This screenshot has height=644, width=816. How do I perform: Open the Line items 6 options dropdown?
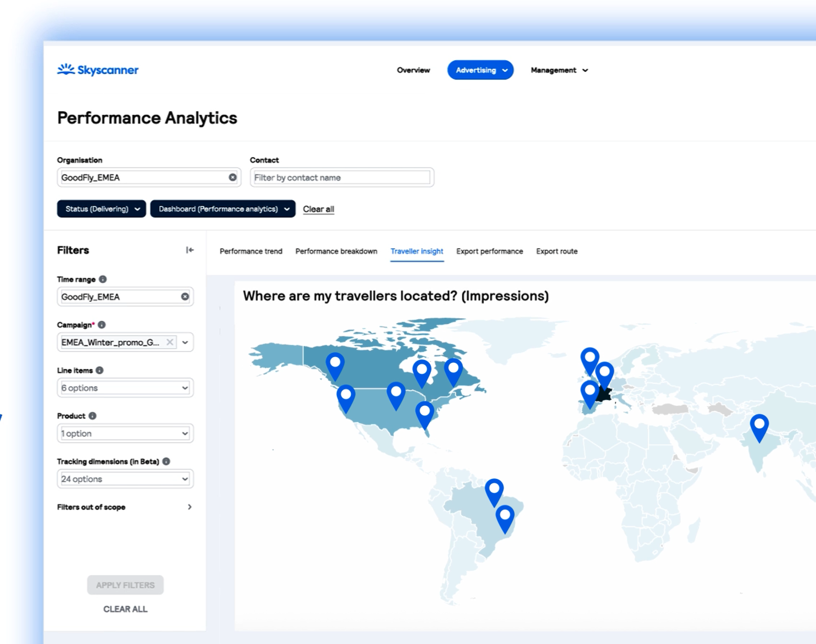125,388
